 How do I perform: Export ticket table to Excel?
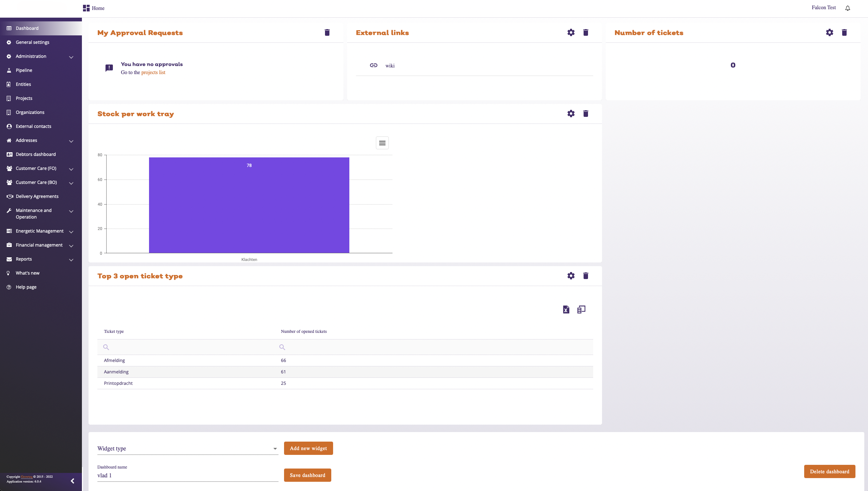point(566,310)
